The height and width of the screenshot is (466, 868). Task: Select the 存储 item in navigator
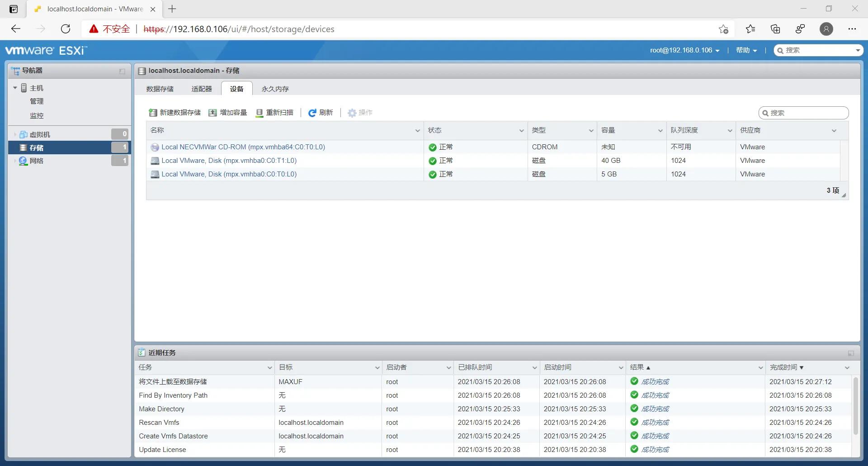(x=37, y=147)
